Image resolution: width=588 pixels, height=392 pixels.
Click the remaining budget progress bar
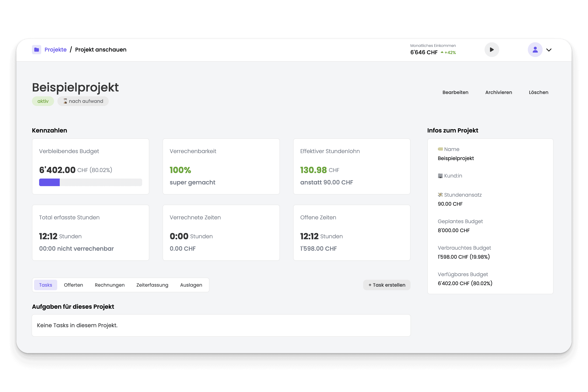coord(90,182)
